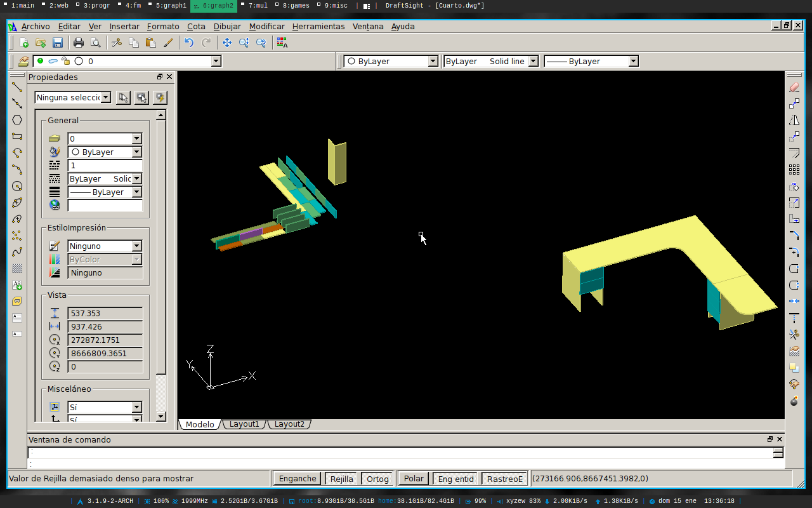Screen dimensions: 812x508
Task: Use the Zoom out icon on the toolbar
Action: point(261,43)
